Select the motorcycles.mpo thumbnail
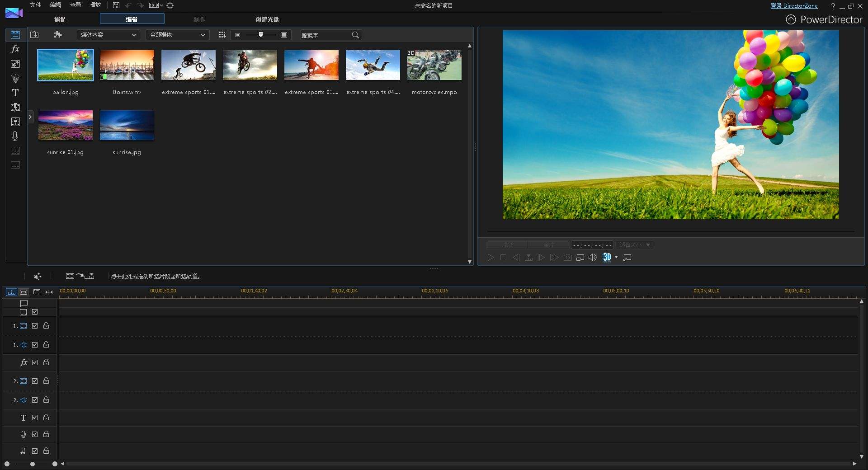 pyautogui.click(x=434, y=65)
